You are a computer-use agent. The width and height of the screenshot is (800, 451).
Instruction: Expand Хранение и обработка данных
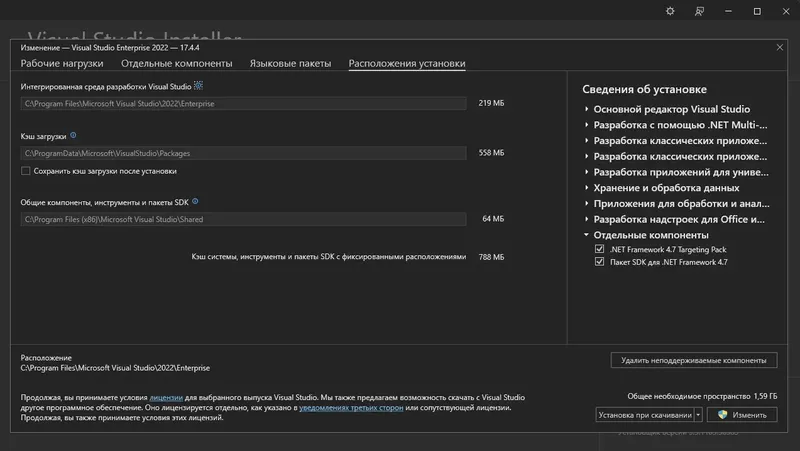point(586,188)
